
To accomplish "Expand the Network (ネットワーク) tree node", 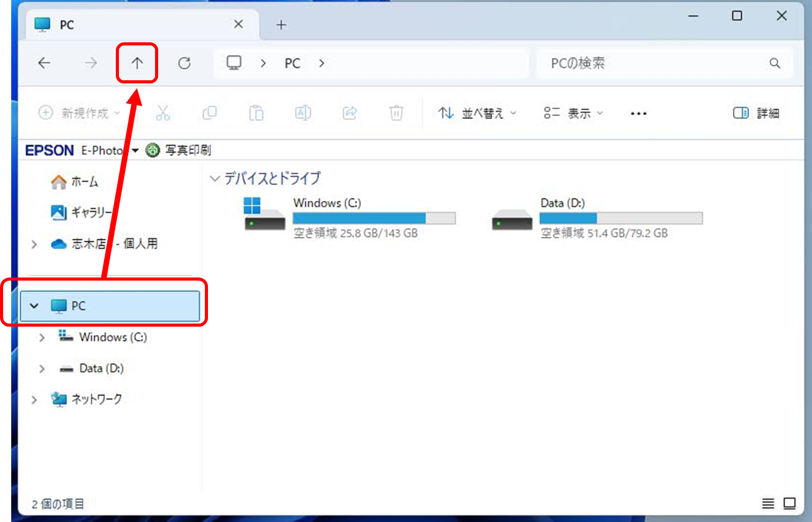I will coord(35,399).
